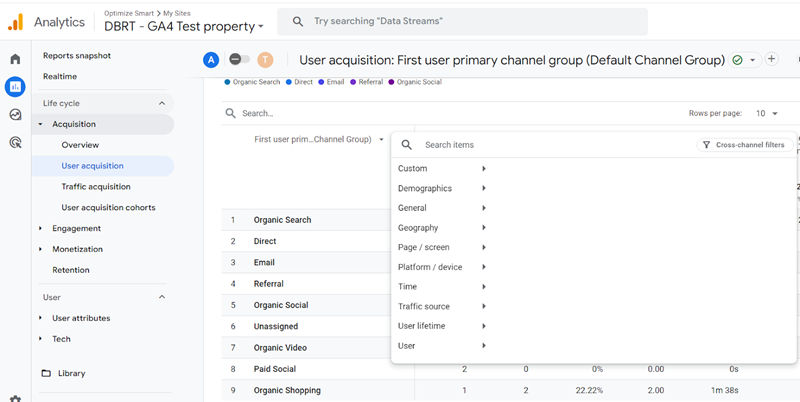Open the Explore icon in left rail
Screen dimensions: 800x402
15,115
